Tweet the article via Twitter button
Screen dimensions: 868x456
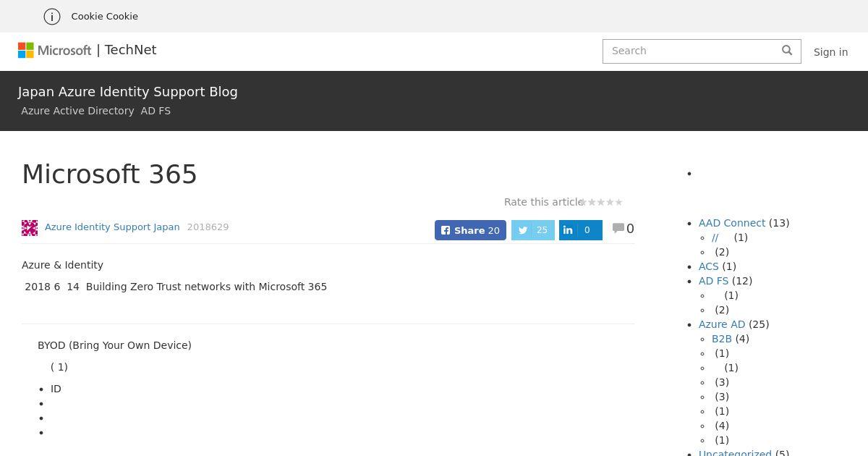tap(533, 230)
